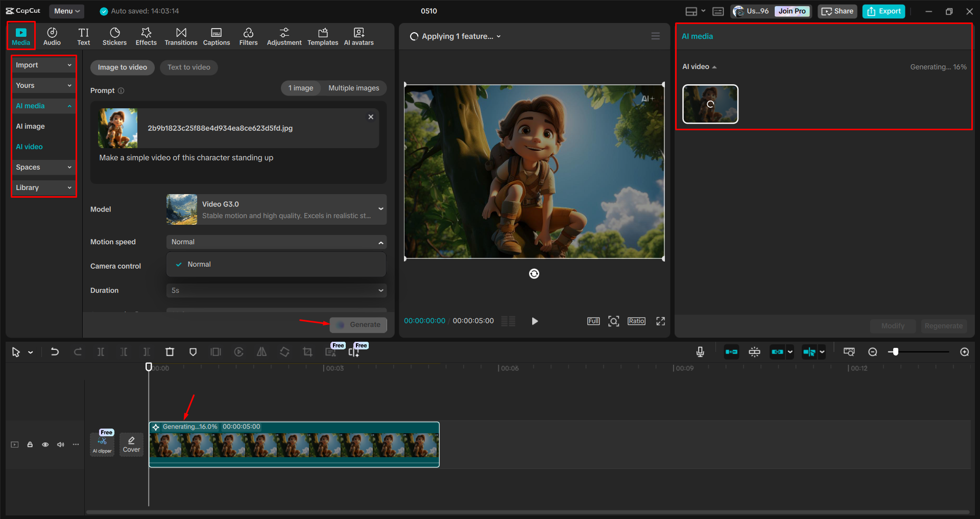Expand the Video G3.0 model dropdown
Image resolution: width=980 pixels, height=519 pixels.
[380, 209]
